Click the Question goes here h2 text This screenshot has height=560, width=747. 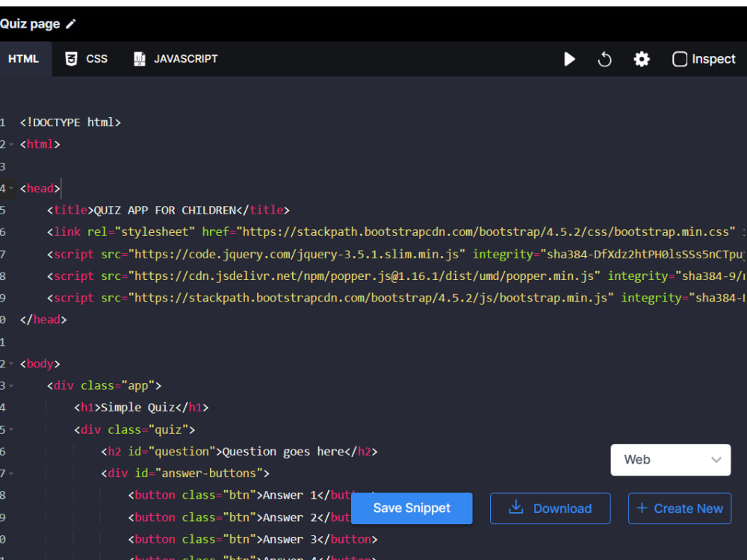click(x=283, y=452)
